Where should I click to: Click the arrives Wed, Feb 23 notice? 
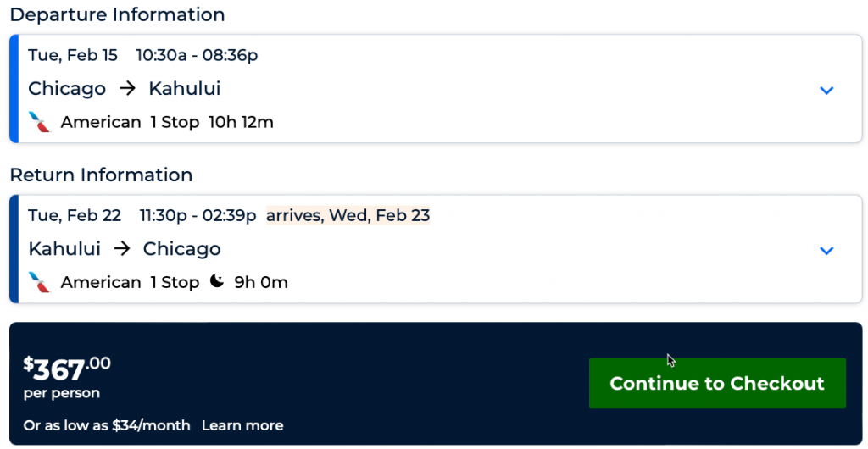tap(348, 215)
